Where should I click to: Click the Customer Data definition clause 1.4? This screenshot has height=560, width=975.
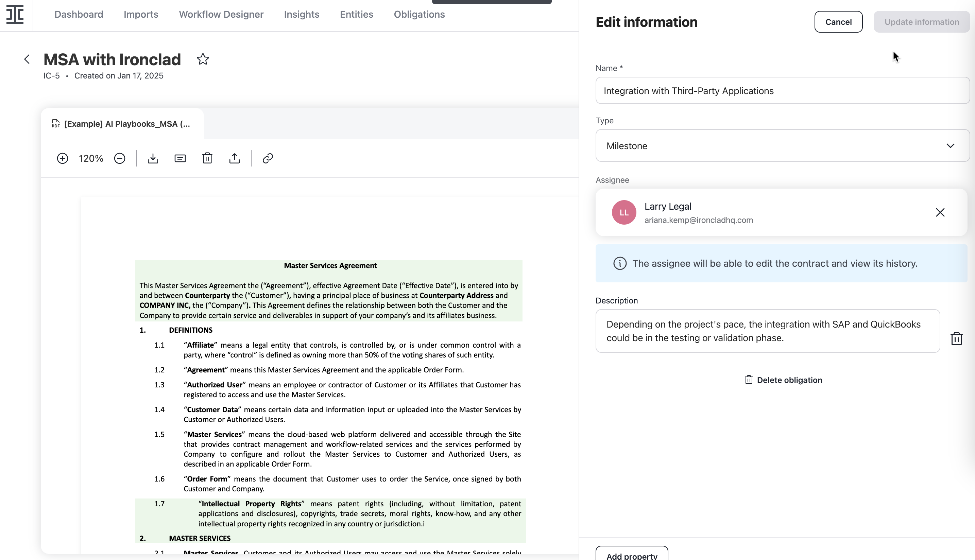click(352, 415)
